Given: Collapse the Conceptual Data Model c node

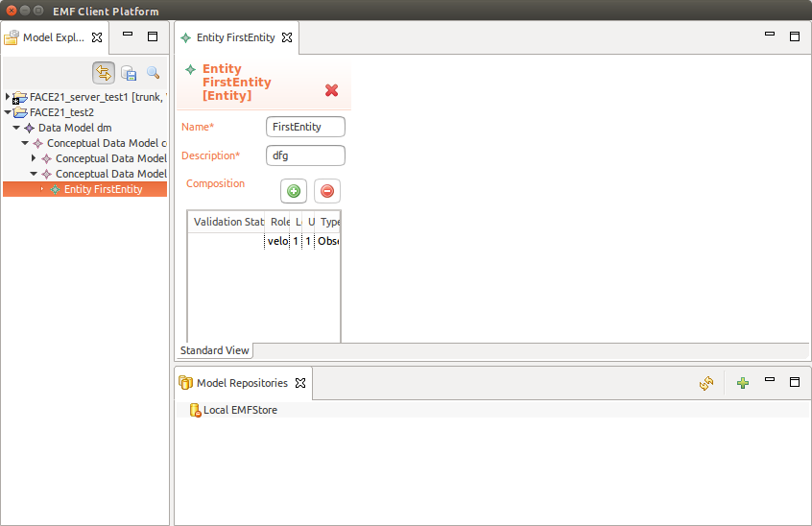Looking at the screenshot, I should 25,143.
